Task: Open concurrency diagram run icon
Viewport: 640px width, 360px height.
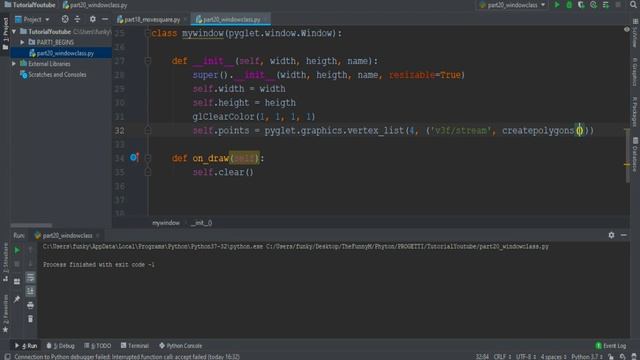Action: click(x=606, y=5)
